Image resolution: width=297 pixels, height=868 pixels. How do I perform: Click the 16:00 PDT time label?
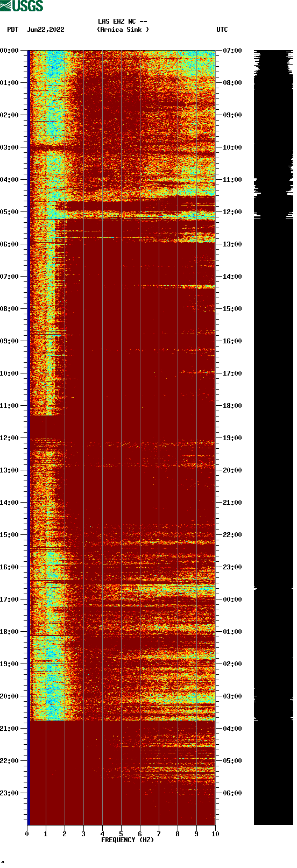(10, 567)
